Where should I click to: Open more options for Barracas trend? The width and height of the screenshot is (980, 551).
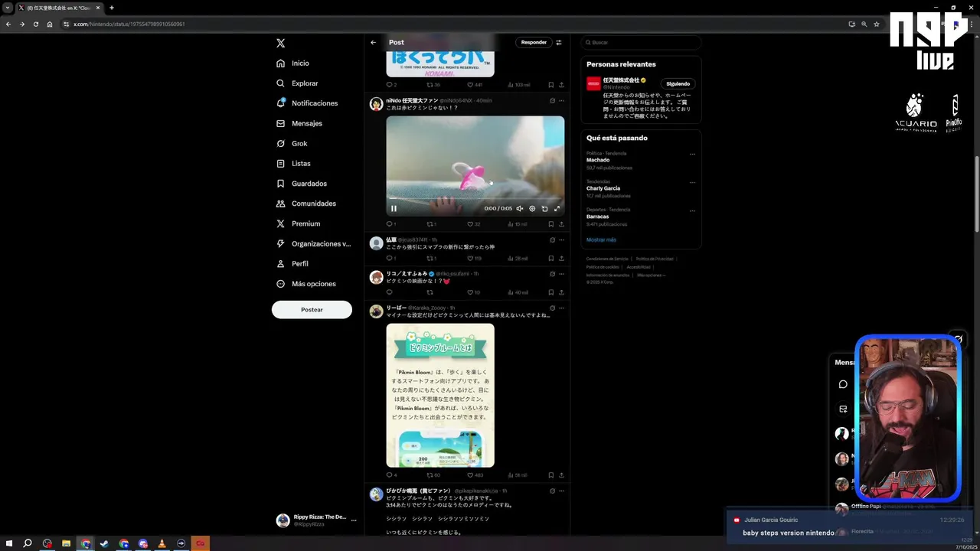pos(692,210)
